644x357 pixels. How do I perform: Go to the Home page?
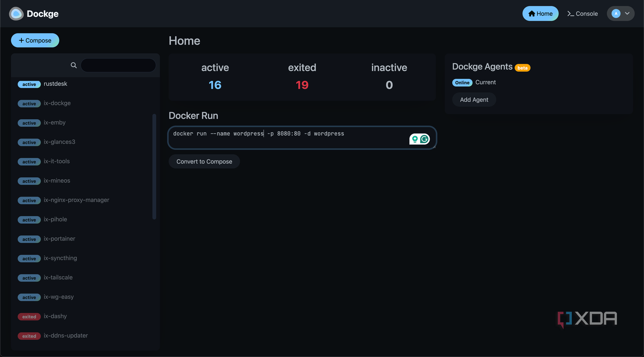pyautogui.click(x=541, y=13)
